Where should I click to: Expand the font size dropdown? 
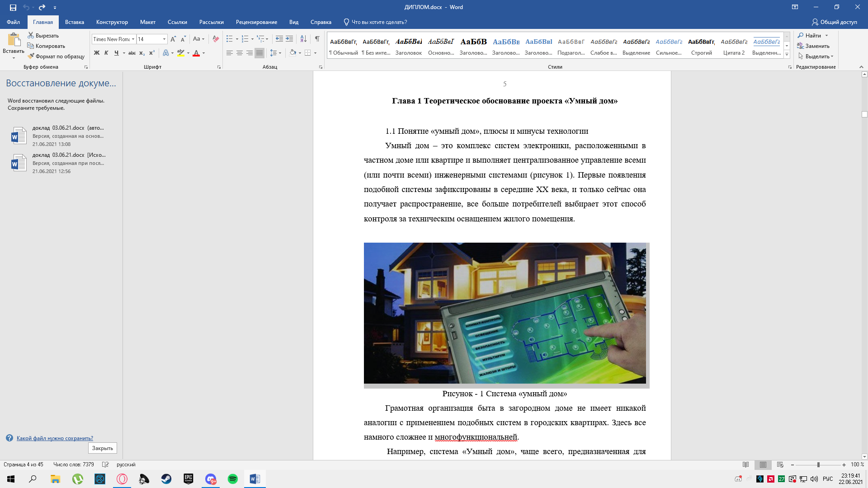[165, 39]
